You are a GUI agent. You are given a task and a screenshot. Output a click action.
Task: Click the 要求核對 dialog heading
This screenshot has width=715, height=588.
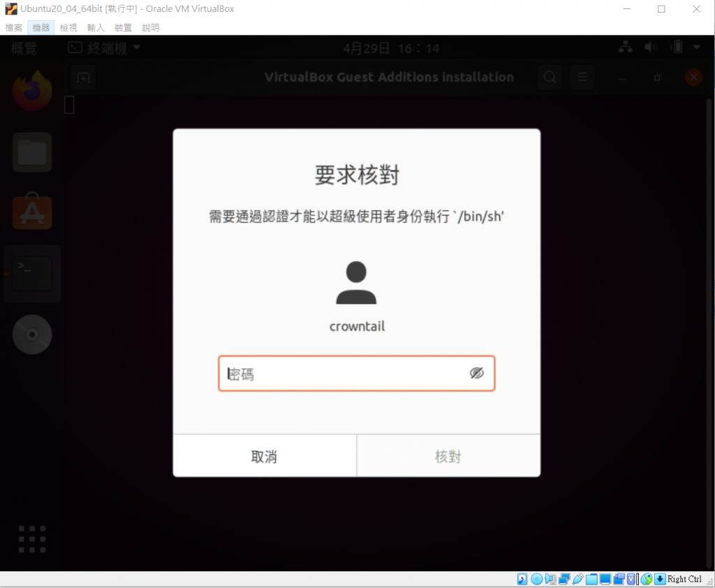357,175
